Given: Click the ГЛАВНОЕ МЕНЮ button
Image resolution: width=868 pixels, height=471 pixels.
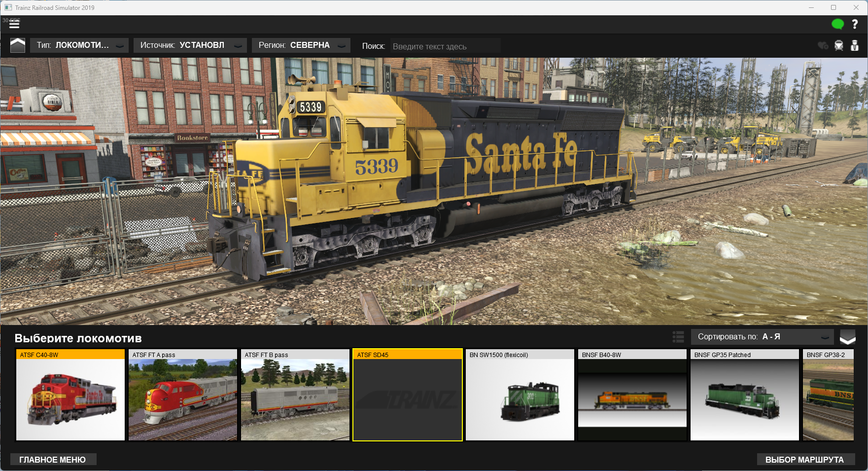Looking at the screenshot, I should [53, 460].
